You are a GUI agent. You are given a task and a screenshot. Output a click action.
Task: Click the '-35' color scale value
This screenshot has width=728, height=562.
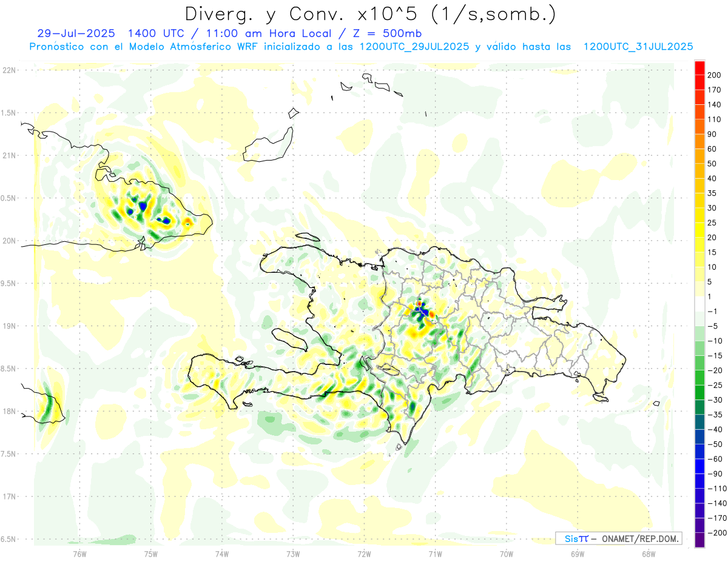pos(714,415)
